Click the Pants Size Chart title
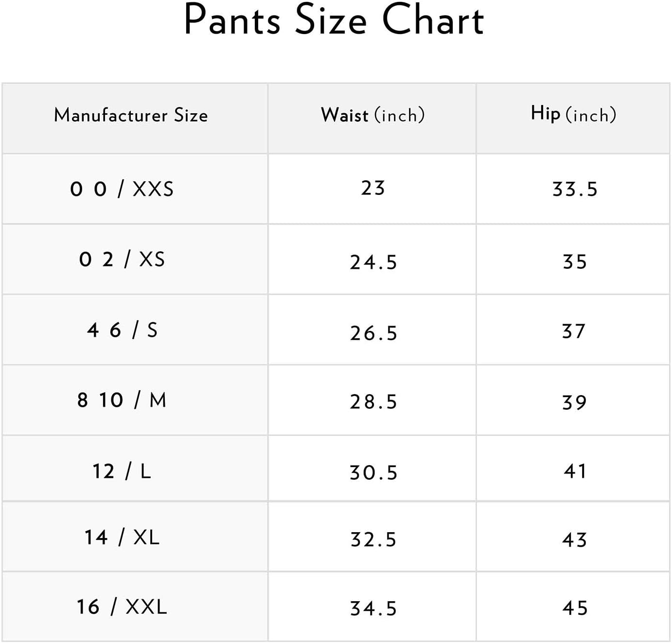672x643 pixels. (334, 20)
